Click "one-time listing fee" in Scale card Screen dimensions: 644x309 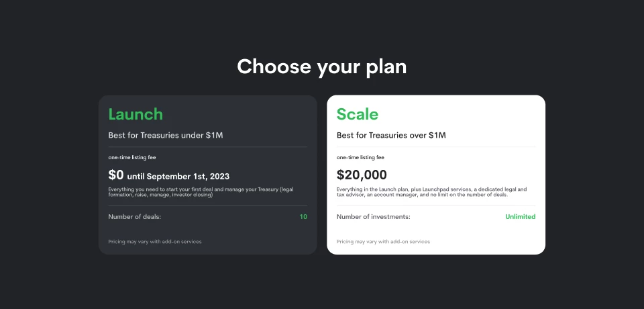coord(360,157)
